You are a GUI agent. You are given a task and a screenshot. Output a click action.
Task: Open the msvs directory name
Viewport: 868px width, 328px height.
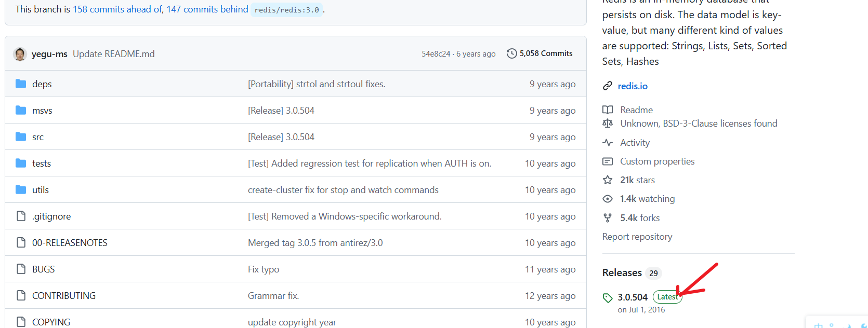(x=42, y=111)
